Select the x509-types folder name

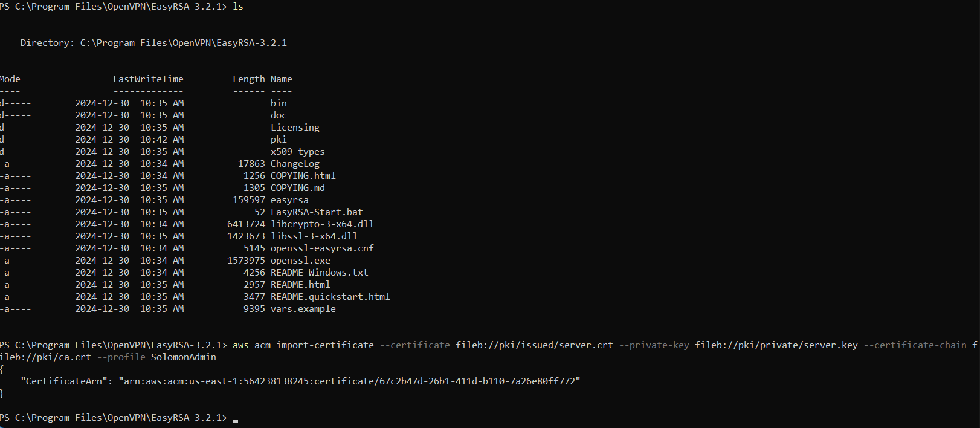pyautogui.click(x=297, y=152)
